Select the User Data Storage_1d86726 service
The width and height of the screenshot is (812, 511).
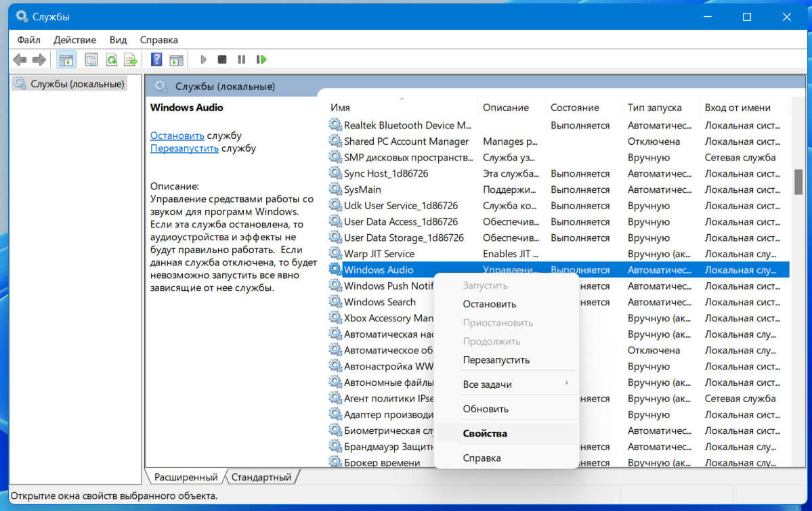pyautogui.click(x=558, y=237)
